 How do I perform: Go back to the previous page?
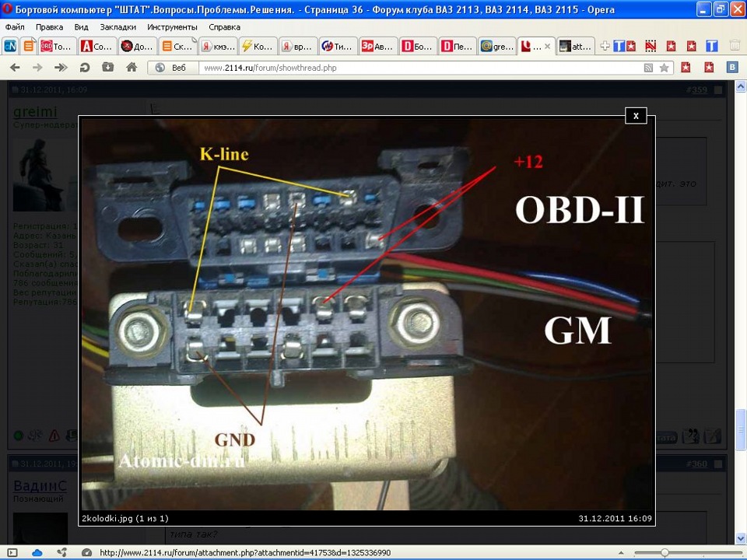pyautogui.click(x=15, y=68)
